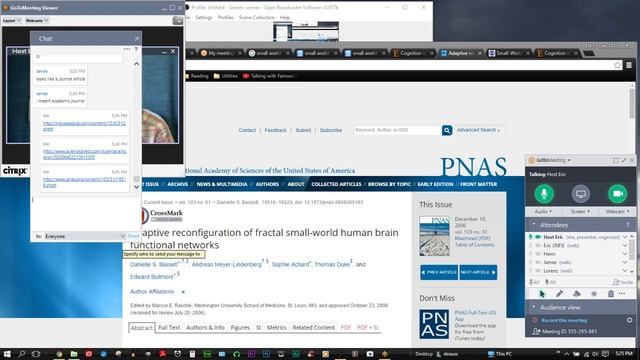The width and height of the screenshot is (640, 360).
Task: Select the spotlight drawing tool
Action: click(594, 293)
